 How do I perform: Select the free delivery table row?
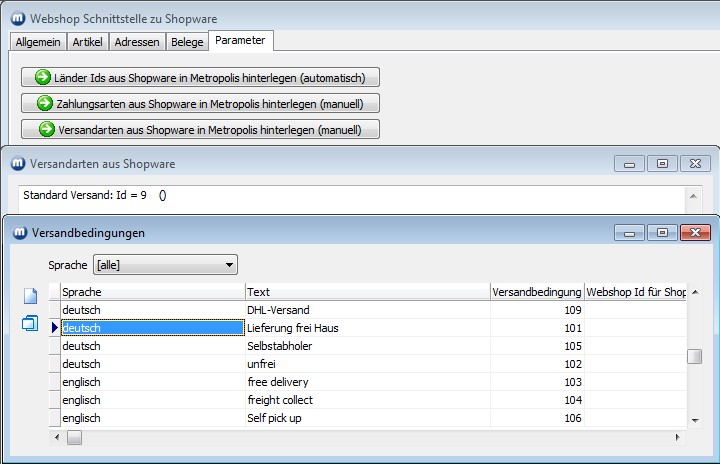coord(366,382)
